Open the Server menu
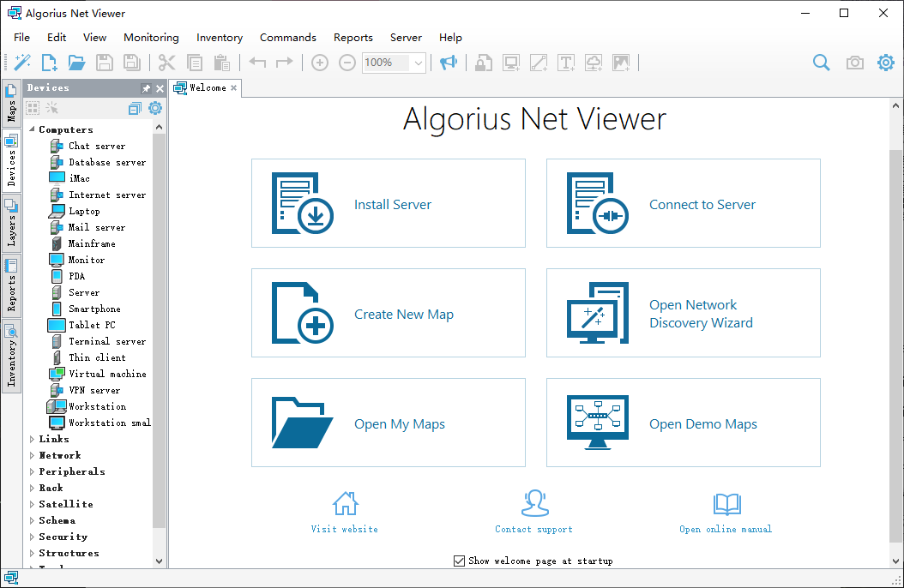This screenshot has height=588, width=904. (x=406, y=38)
